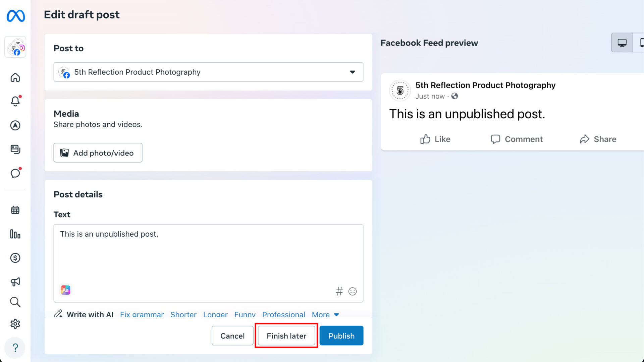View Insights via the bar chart icon

click(x=15, y=234)
